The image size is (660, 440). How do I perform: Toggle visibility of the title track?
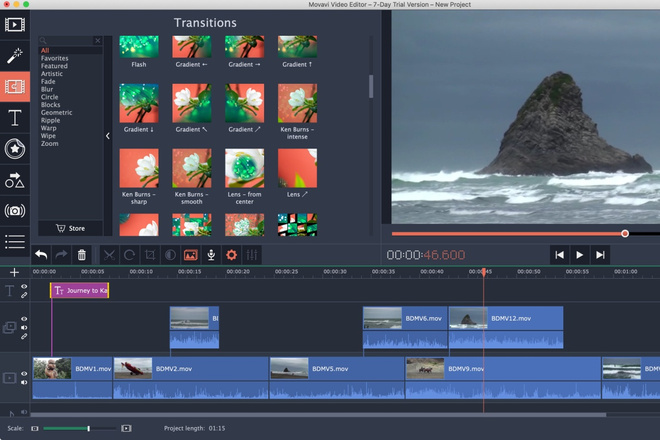(x=24, y=286)
